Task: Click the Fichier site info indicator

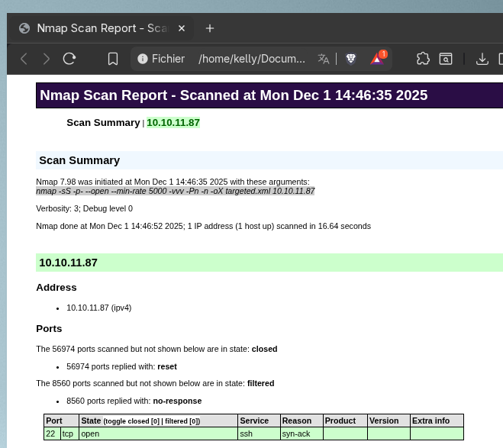Action: pyautogui.click(x=161, y=59)
